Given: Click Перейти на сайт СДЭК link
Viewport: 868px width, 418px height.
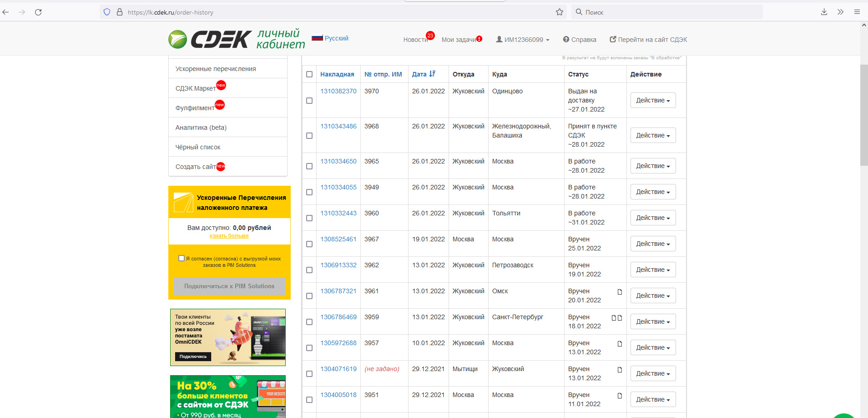Looking at the screenshot, I should 648,40.
